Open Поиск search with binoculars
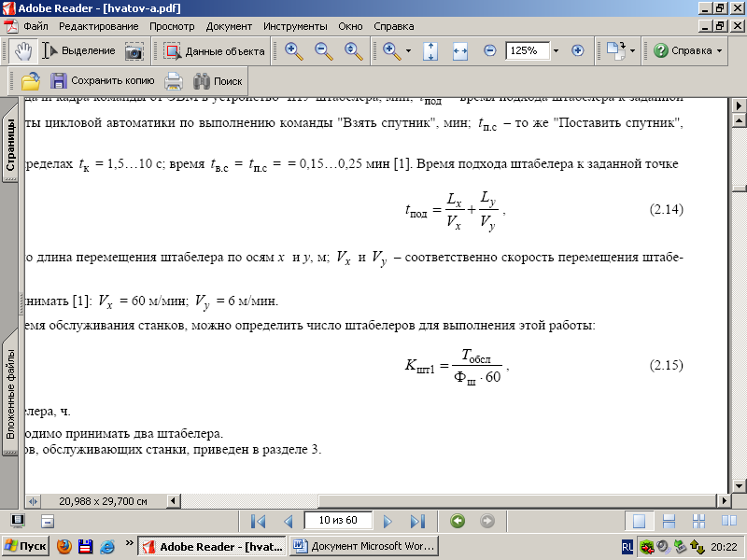Image resolution: width=747 pixels, height=560 pixels. pos(218,81)
